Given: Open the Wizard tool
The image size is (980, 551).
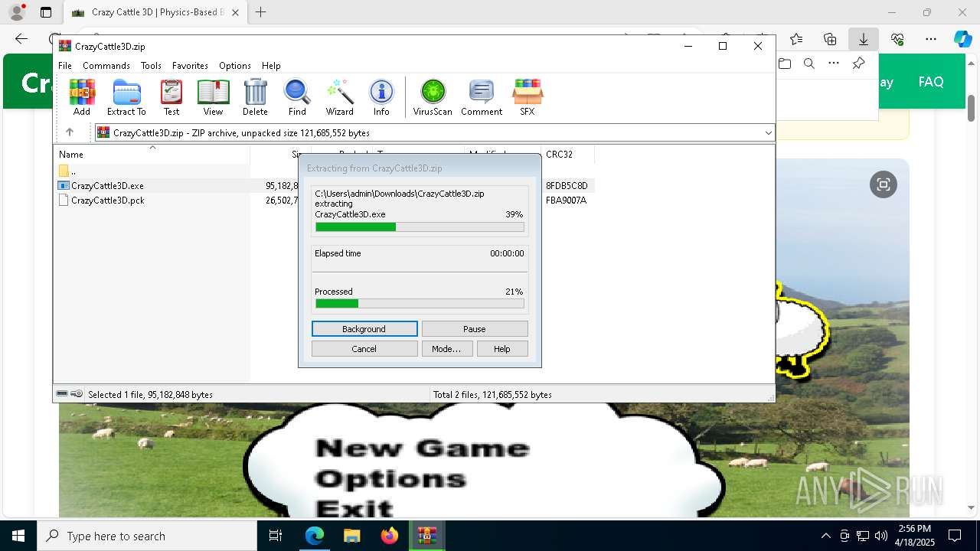Looking at the screenshot, I should [x=339, y=97].
